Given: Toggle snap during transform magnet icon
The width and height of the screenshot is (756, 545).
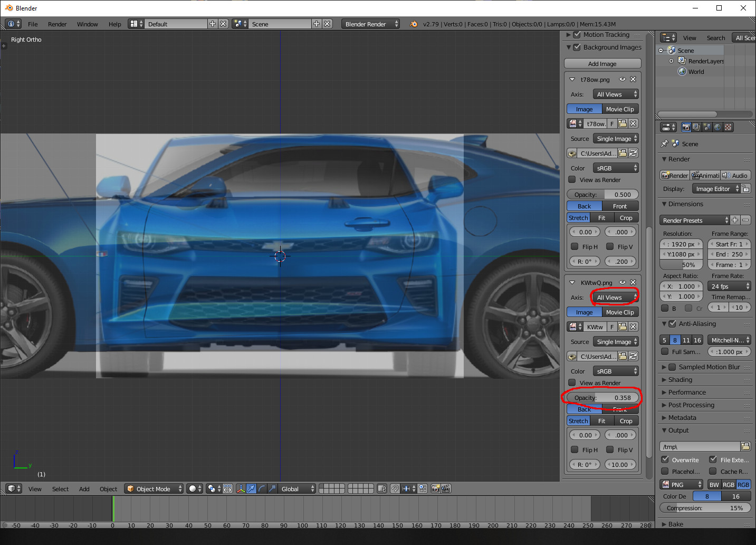Looking at the screenshot, I should 395,489.
